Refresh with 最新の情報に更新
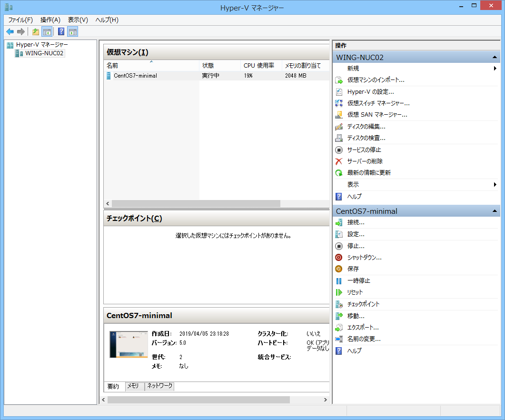The height and width of the screenshot is (420, 505). coord(369,173)
